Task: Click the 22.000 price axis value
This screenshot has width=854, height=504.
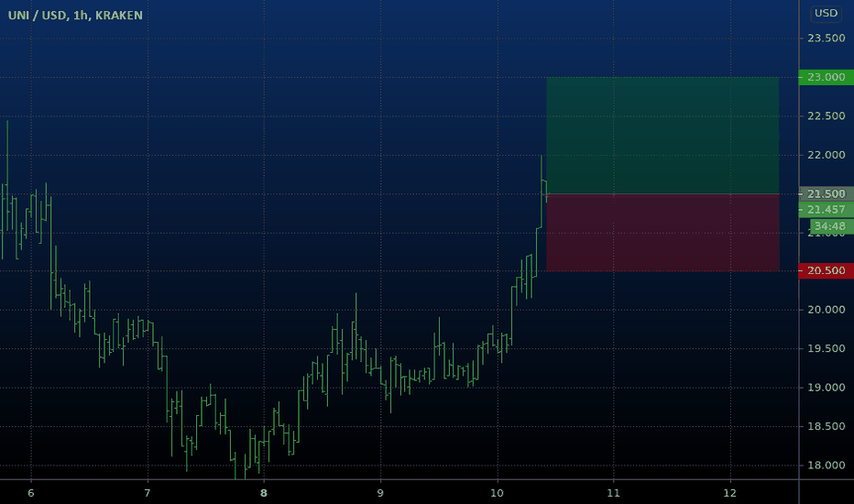Action: (827, 155)
